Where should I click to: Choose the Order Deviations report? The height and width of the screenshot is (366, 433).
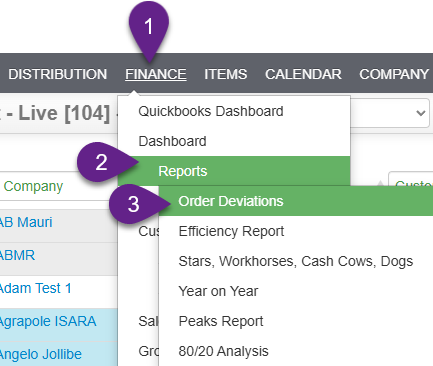pos(296,201)
